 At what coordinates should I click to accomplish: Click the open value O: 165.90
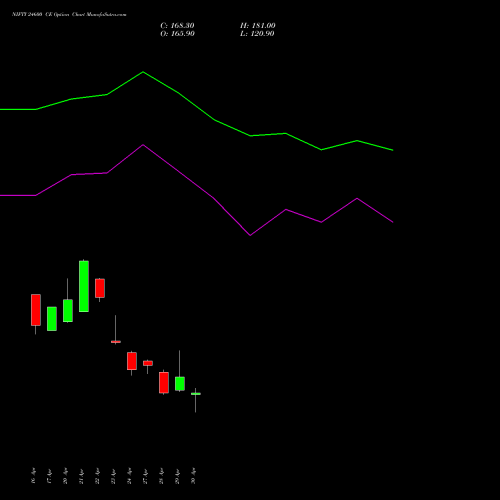[x=177, y=34]
